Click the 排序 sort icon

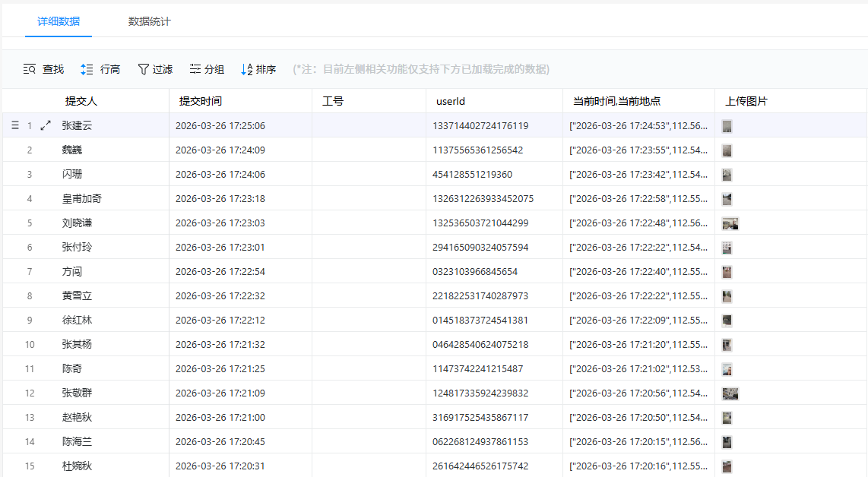tap(246, 69)
